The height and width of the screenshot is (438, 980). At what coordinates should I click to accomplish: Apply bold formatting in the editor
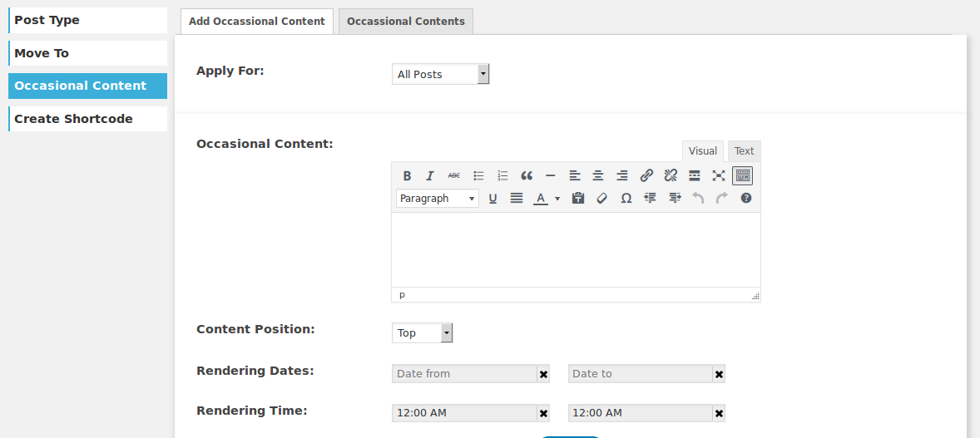(x=407, y=175)
